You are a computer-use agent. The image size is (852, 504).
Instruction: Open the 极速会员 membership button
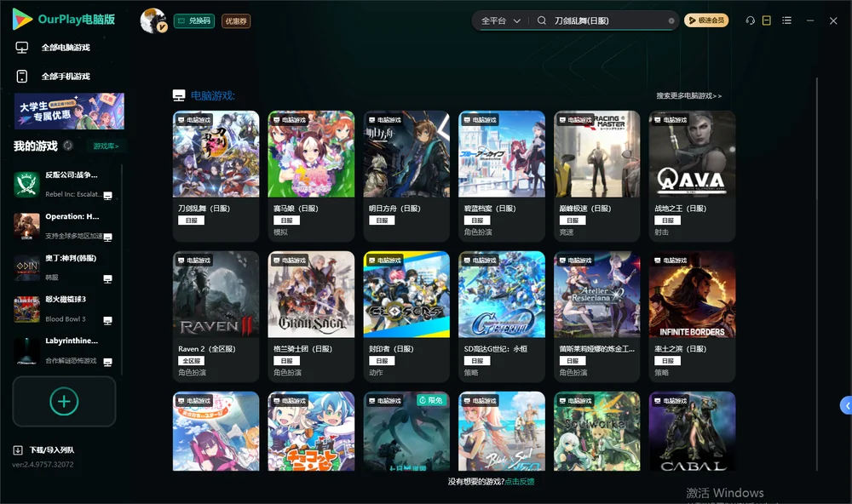tap(706, 20)
